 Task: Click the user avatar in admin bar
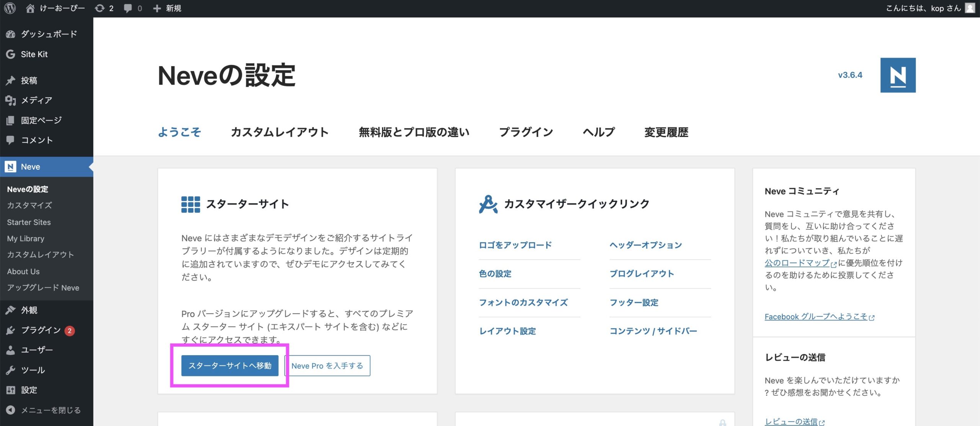click(x=970, y=8)
